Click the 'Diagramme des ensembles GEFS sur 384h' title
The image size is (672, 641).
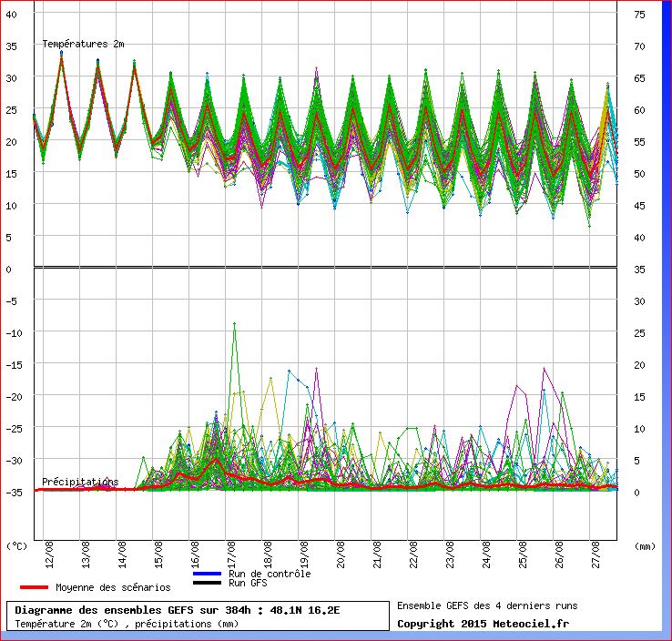pos(177,610)
